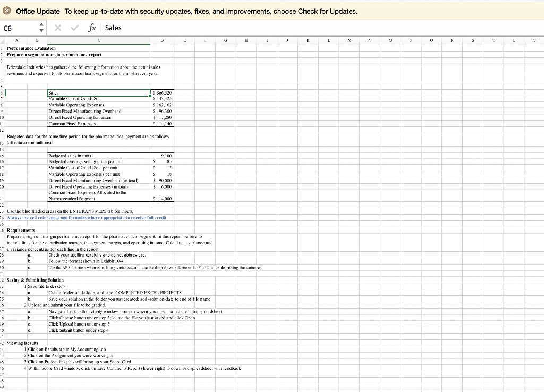The image size is (544, 392).
Task: Select row 23 header
Action: coord(3,211)
